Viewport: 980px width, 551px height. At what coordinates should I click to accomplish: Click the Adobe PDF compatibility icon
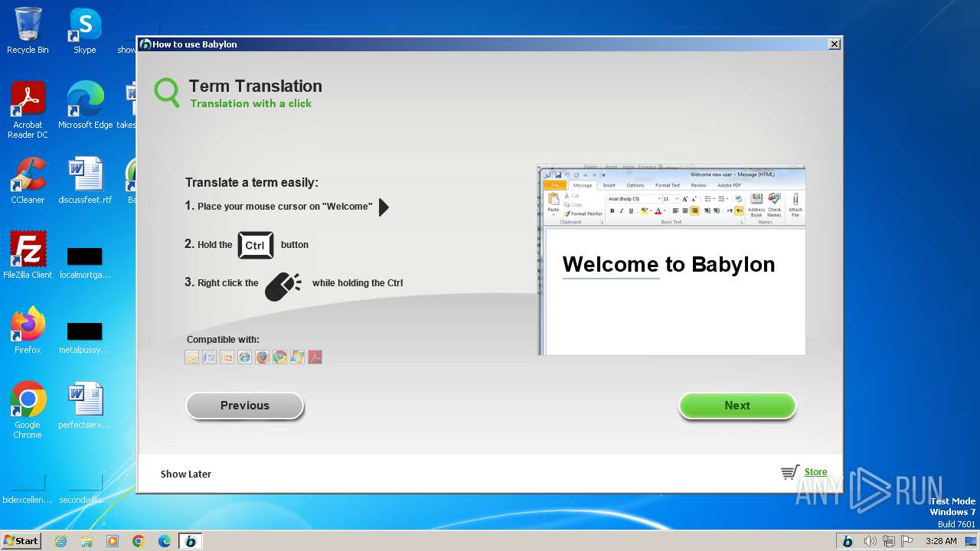[315, 357]
